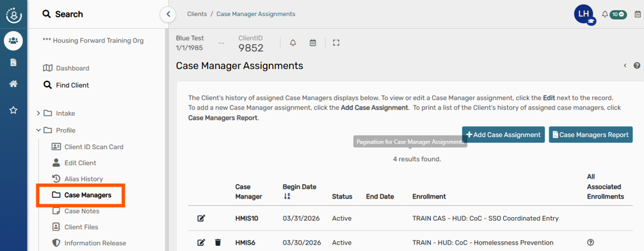The width and height of the screenshot is (644, 251).
Task: Expand the Intake folder
Action: coord(38,113)
